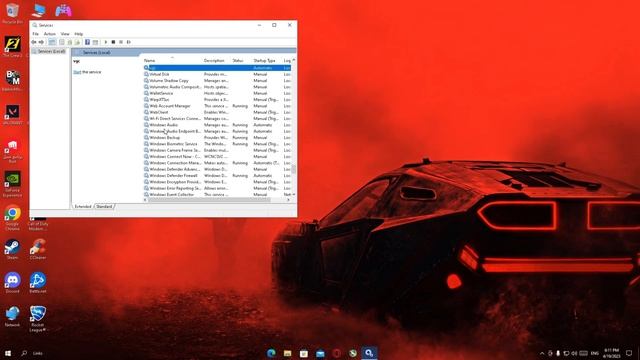Click the Start Service play icon
This screenshot has width=640, height=360.
(x=106, y=42)
